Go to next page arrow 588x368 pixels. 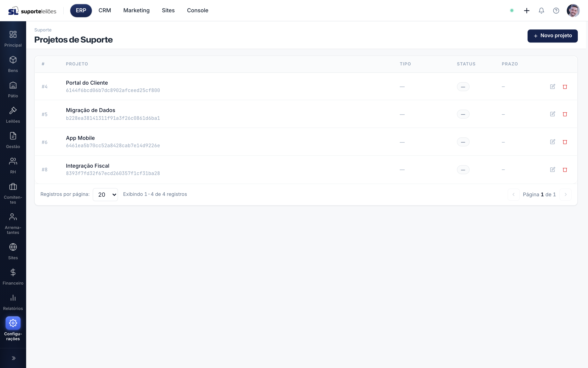[565, 194]
